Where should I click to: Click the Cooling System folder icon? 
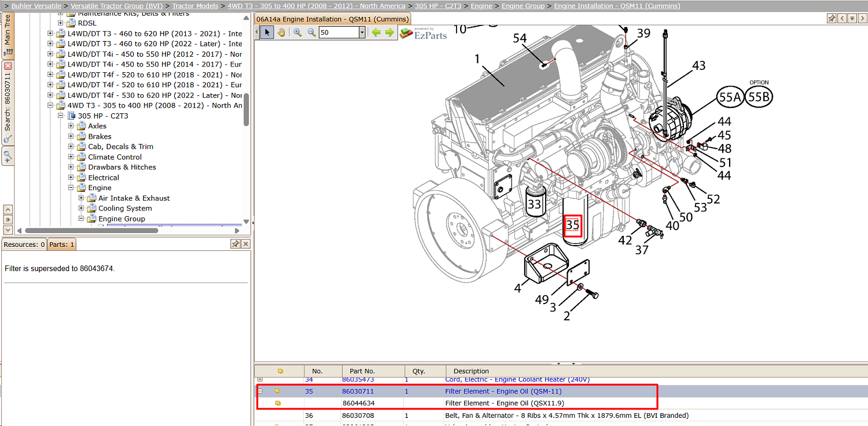pos(92,208)
